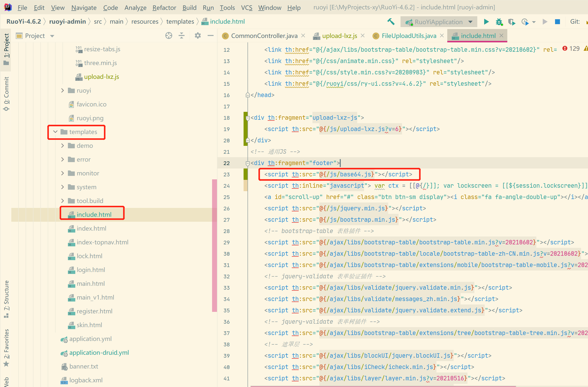Close the upload-lxz.js tab
The width and height of the screenshot is (588, 387).
(363, 36)
